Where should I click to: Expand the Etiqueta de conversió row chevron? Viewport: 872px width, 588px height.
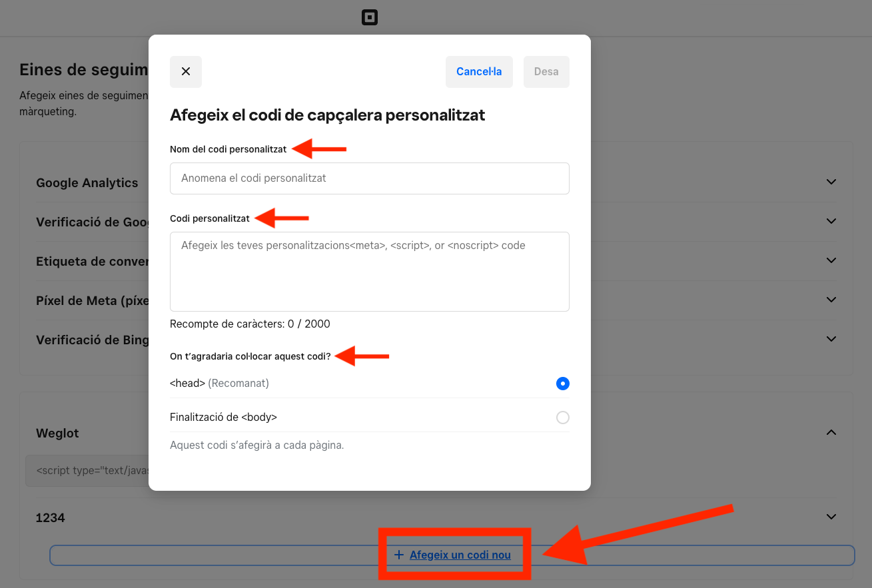click(x=831, y=260)
